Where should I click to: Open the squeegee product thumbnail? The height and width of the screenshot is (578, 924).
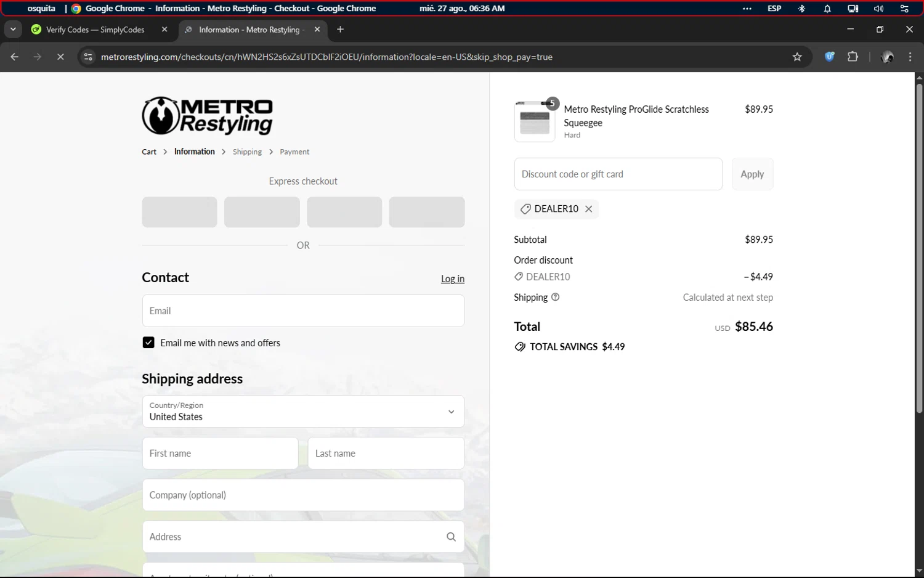coord(534,121)
